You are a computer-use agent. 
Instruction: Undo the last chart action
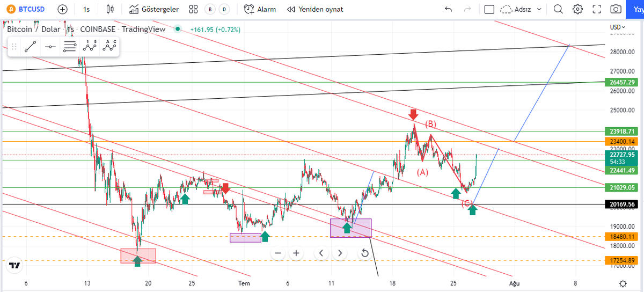pos(449,9)
